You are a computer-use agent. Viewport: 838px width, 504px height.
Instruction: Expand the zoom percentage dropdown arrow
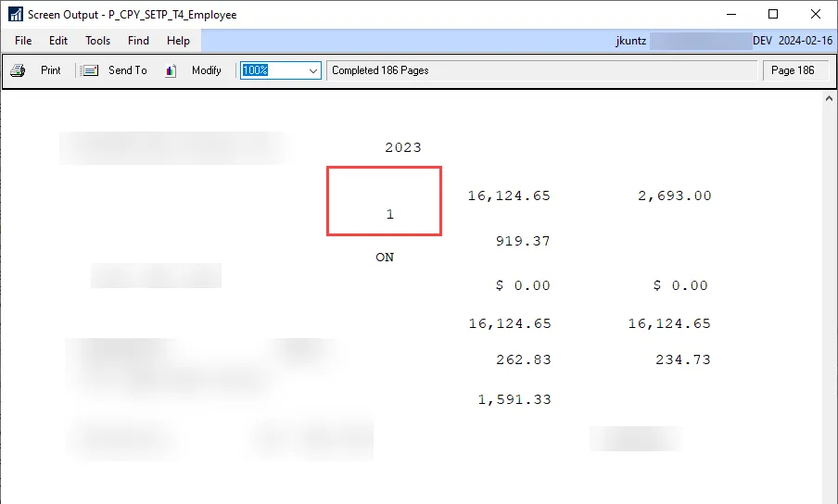[x=312, y=70]
